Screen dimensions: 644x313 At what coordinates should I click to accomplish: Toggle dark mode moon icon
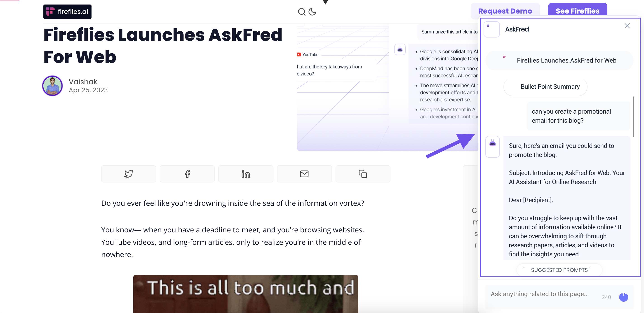pyautogui.click(x=313, y=12)
